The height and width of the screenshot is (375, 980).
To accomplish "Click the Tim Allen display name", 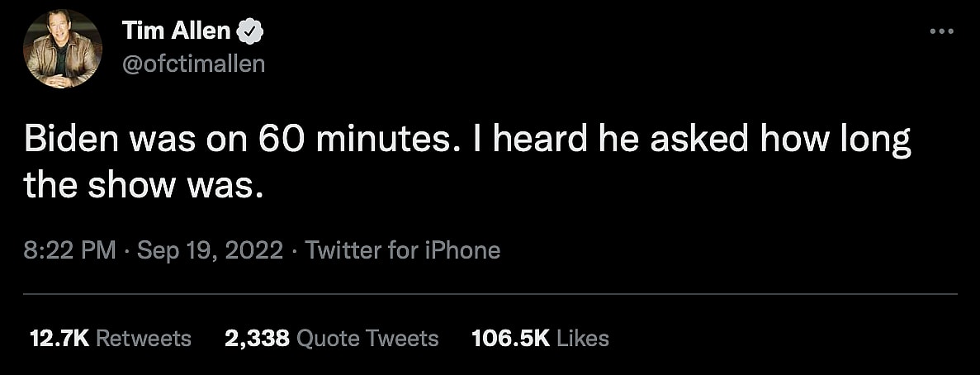I will coord(177,31).
